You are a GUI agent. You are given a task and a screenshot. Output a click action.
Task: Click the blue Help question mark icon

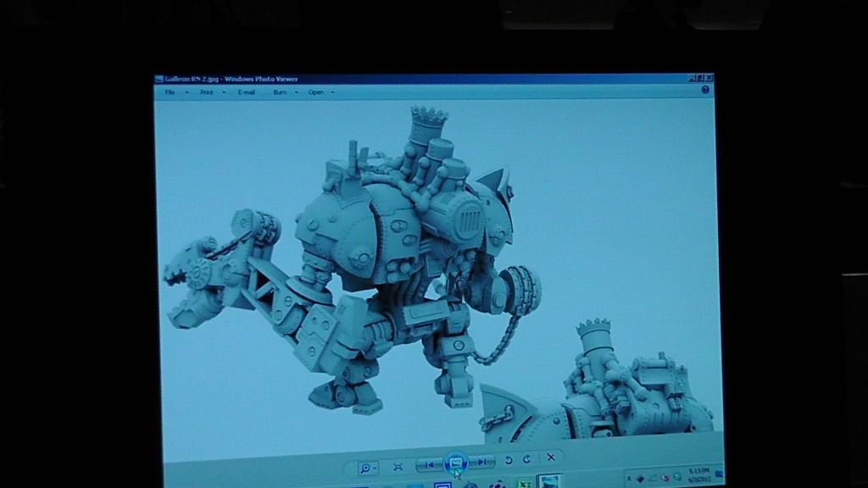click(705, 90)
